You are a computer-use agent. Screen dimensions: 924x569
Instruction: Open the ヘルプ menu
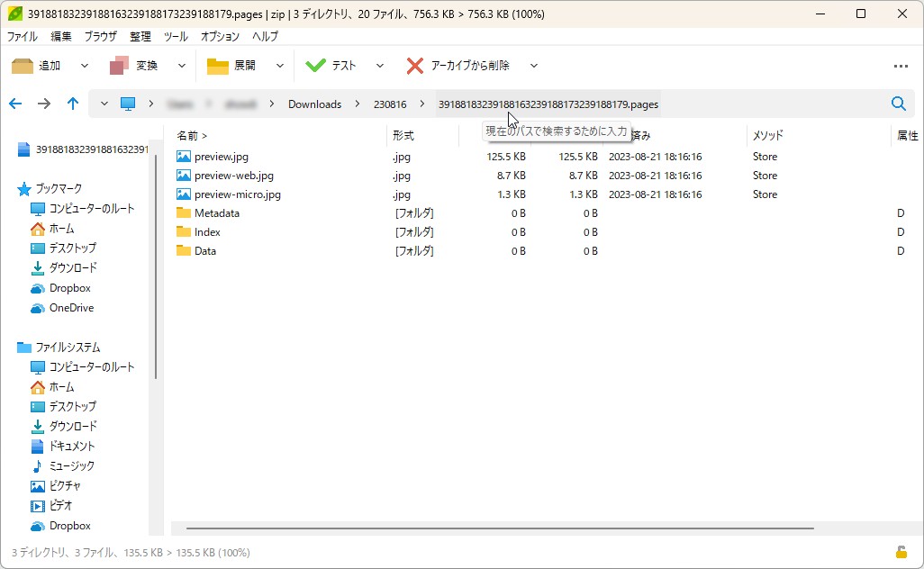coord(265,37)
